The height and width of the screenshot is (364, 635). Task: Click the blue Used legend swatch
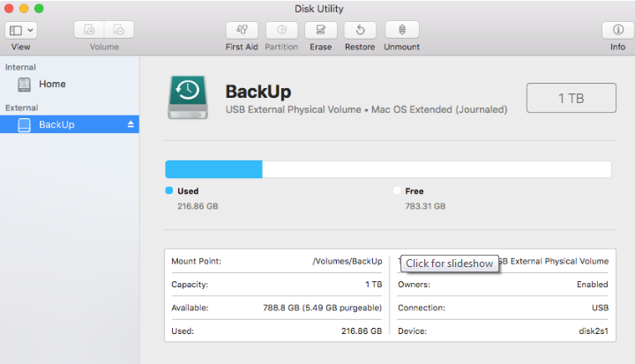pyautogui.click(x=169, y=190)
